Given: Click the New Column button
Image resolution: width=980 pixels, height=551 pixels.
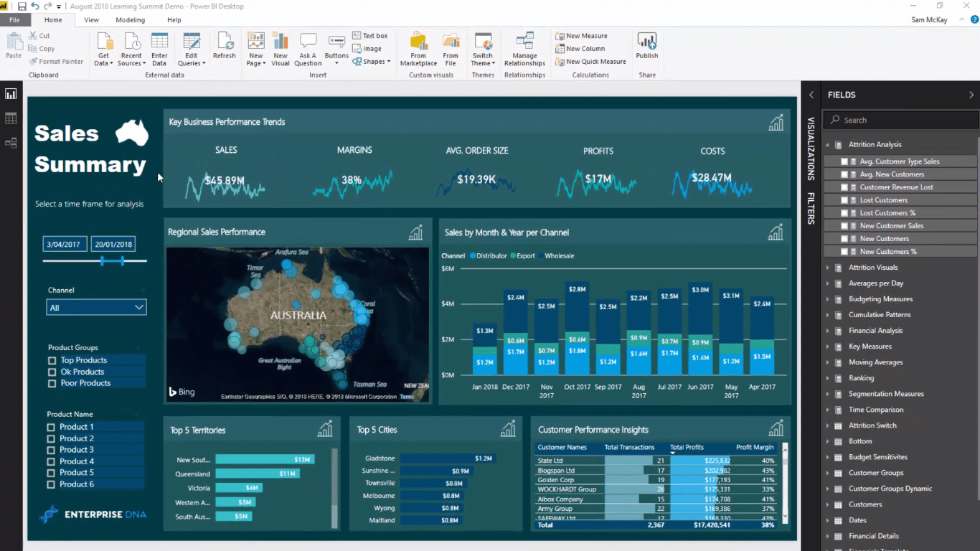Looking at the screenshot, I should (x=580, y=49).
